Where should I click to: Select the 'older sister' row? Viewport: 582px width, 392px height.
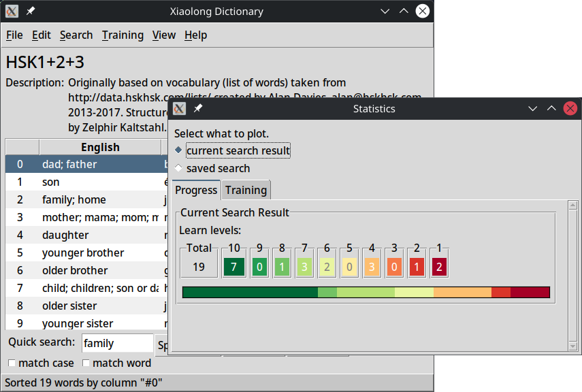click(86, 306)
